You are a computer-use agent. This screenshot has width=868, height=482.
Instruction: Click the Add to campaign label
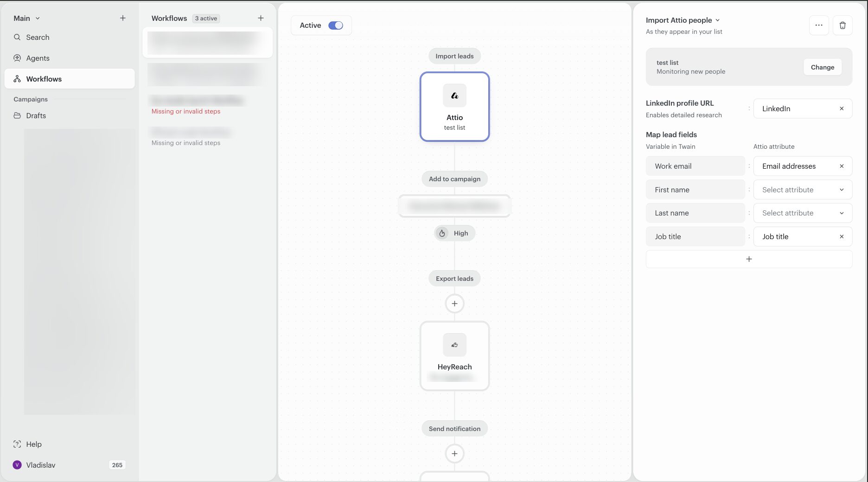tap(454, 179)
